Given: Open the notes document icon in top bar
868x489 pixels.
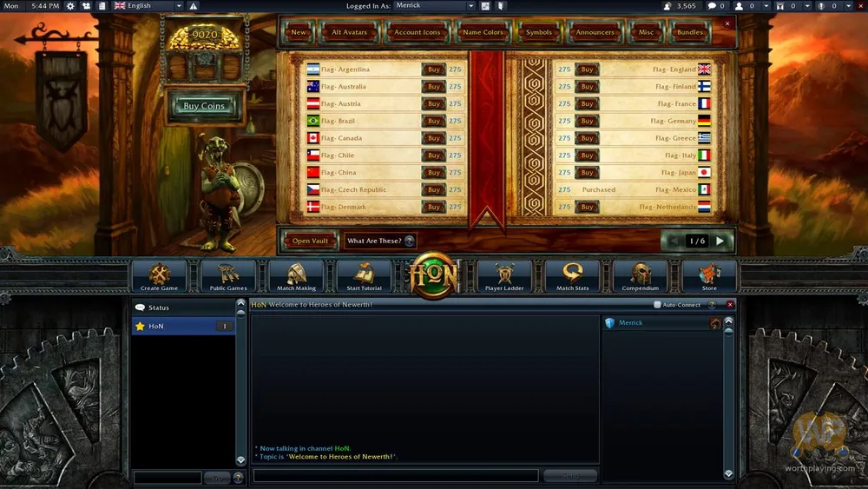Looking at the screenshot, I should coord(102,6).
